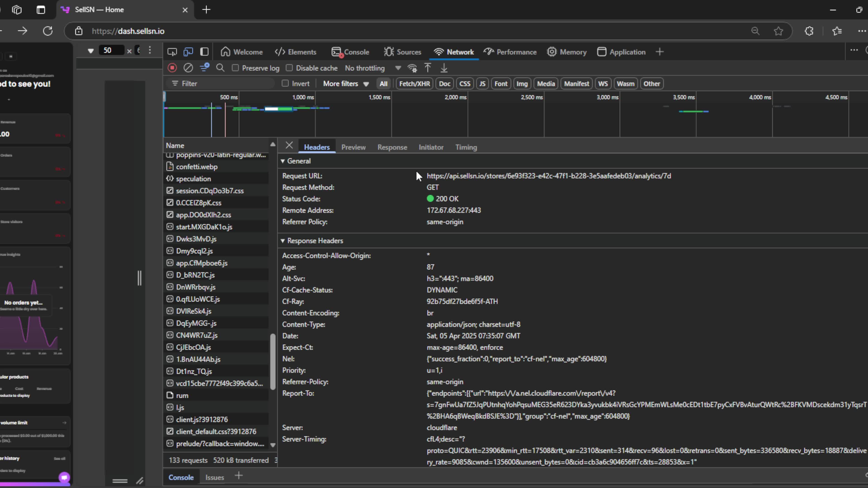This screenshot has height=488, width=868.
Task: Toggle device emulation toolbar icon
Action: click(188, 52)
